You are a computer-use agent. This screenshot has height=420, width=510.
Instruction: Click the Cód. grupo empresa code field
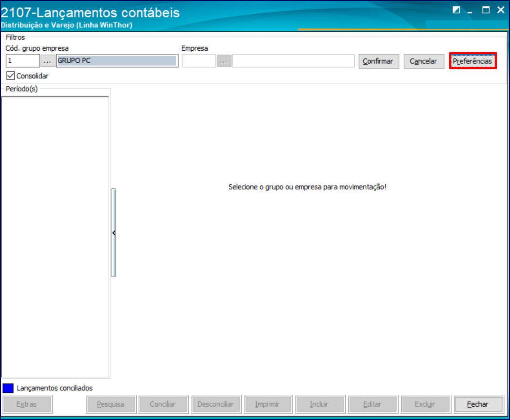(x=23, y=61)
